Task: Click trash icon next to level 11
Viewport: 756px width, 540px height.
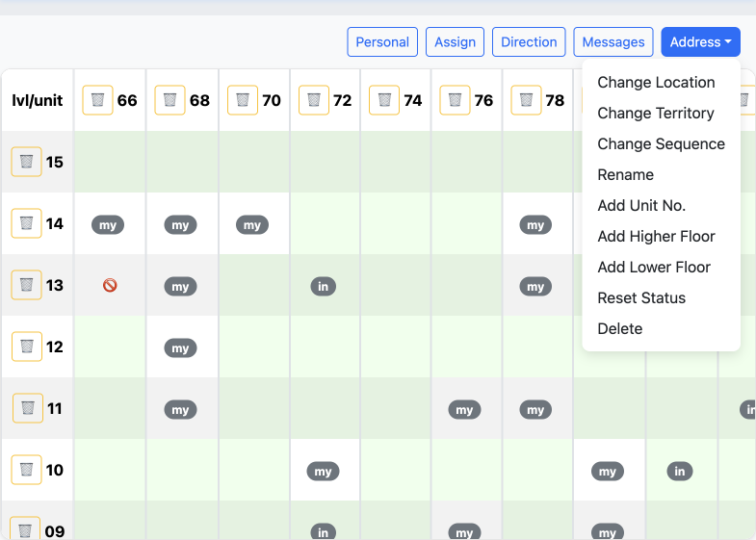Action: (27, 408)
